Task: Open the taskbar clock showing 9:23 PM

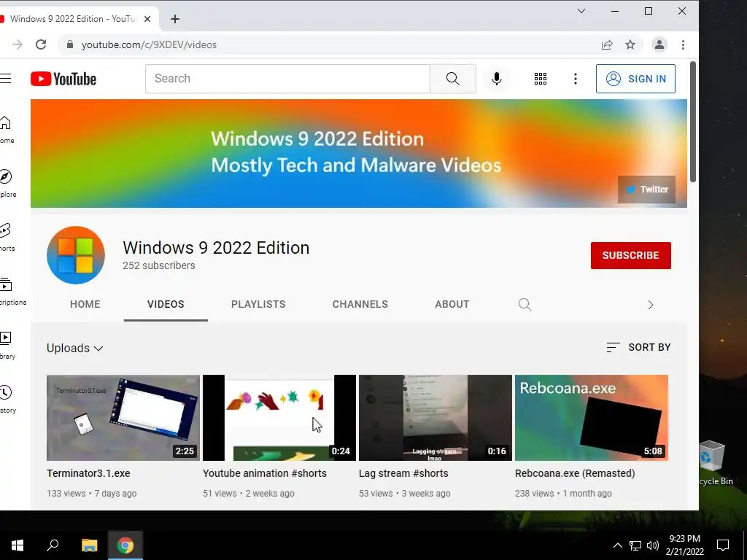Action: click(684, 545)
